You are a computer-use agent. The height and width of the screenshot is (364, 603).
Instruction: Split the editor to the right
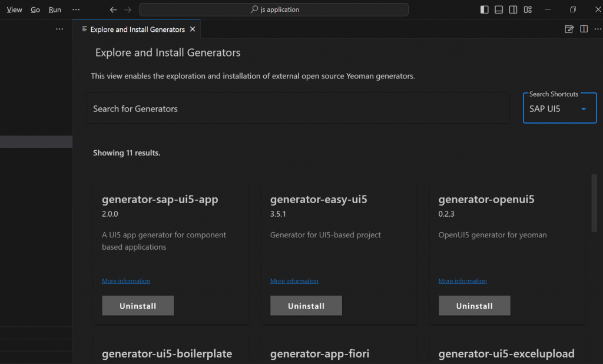click(x=584, y=29)
